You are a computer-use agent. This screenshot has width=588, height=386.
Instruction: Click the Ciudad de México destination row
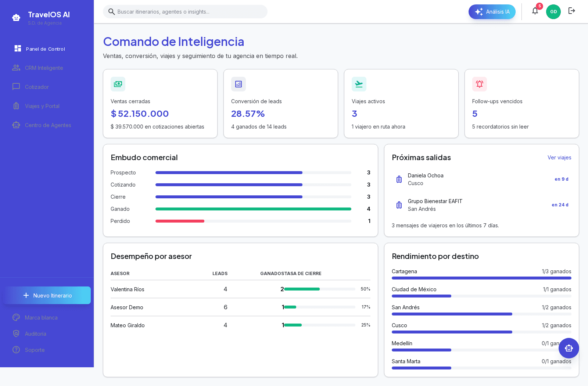click(481, 292)
